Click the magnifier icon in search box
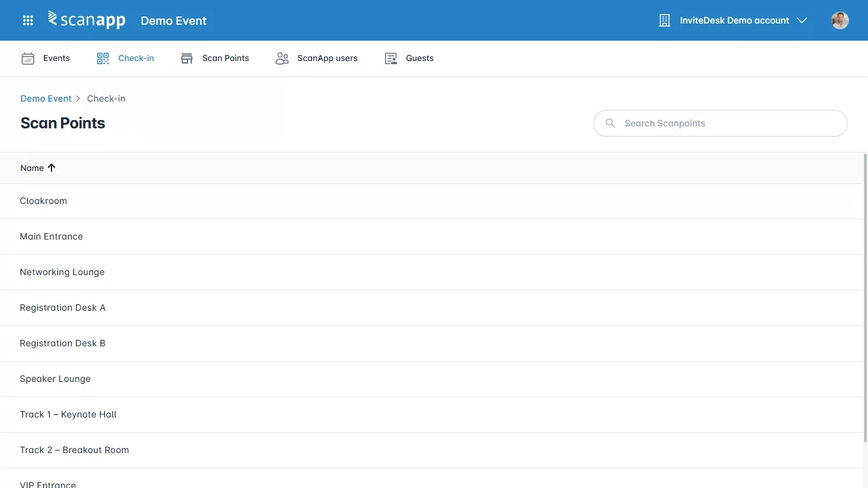 coord(611,123)
